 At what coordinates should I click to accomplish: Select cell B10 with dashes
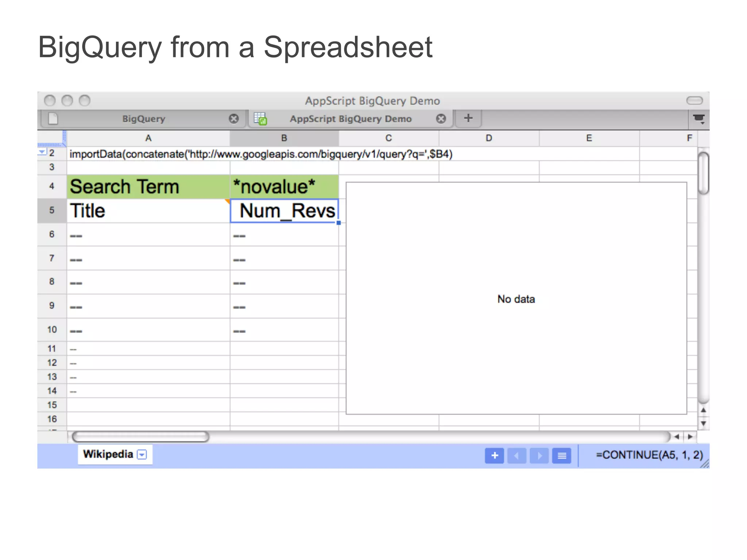pos(284,330)
